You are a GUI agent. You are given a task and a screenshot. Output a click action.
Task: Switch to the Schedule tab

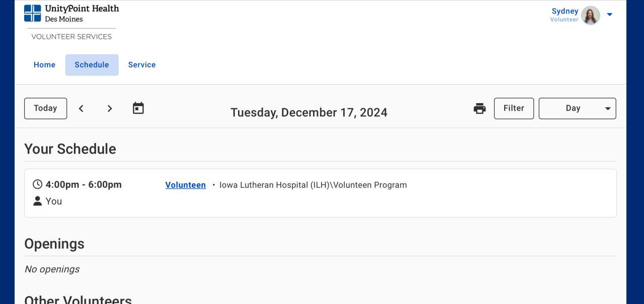[x=92, y=65]
